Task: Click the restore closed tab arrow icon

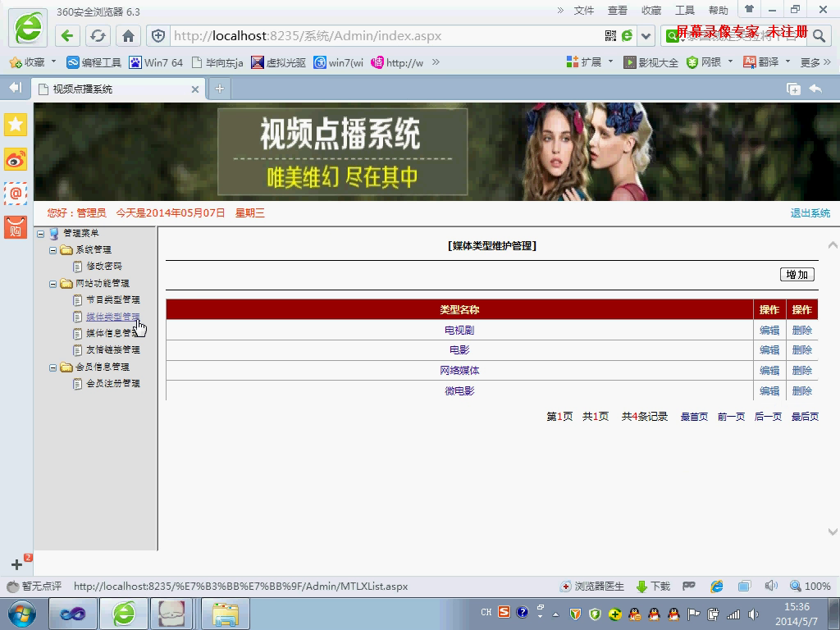Action: tap(816, 89)
